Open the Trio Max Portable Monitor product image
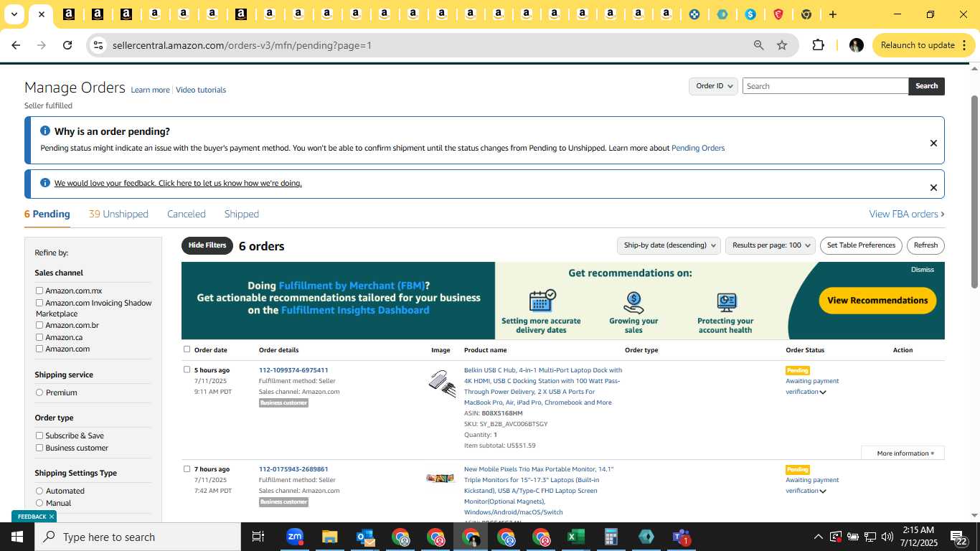This screenshot has width=980, height=551. tap(440, 478)
